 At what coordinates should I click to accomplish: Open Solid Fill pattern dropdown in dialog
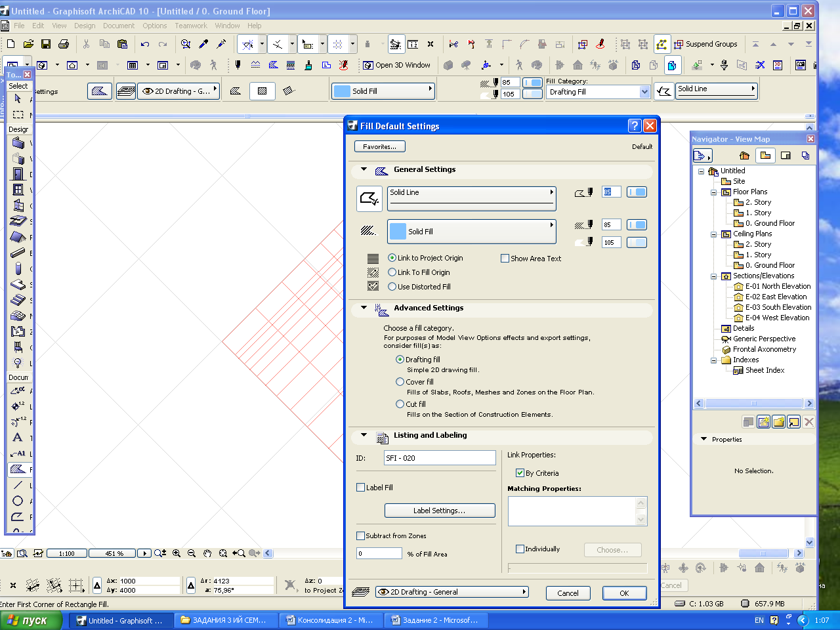[x=472, y=231]
